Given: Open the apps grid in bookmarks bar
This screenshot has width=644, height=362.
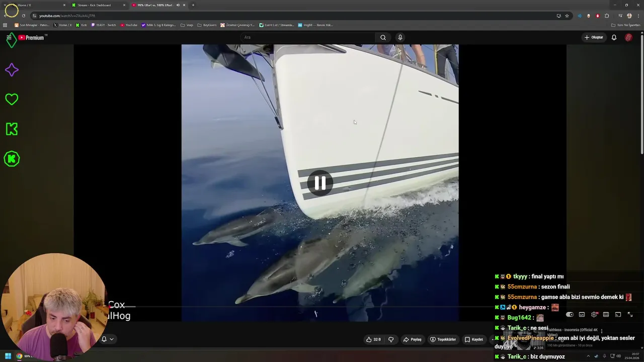Looking at the screenshot, I should click(5, 25).
